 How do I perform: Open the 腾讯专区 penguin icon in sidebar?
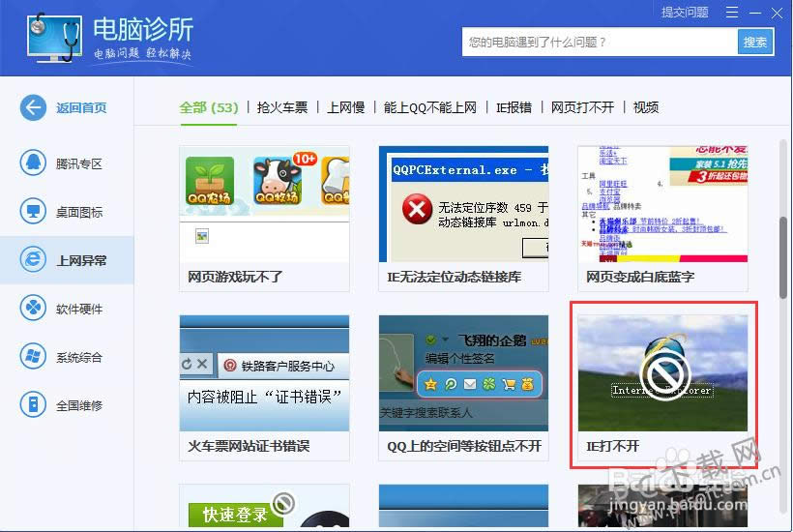coord(34,163)
